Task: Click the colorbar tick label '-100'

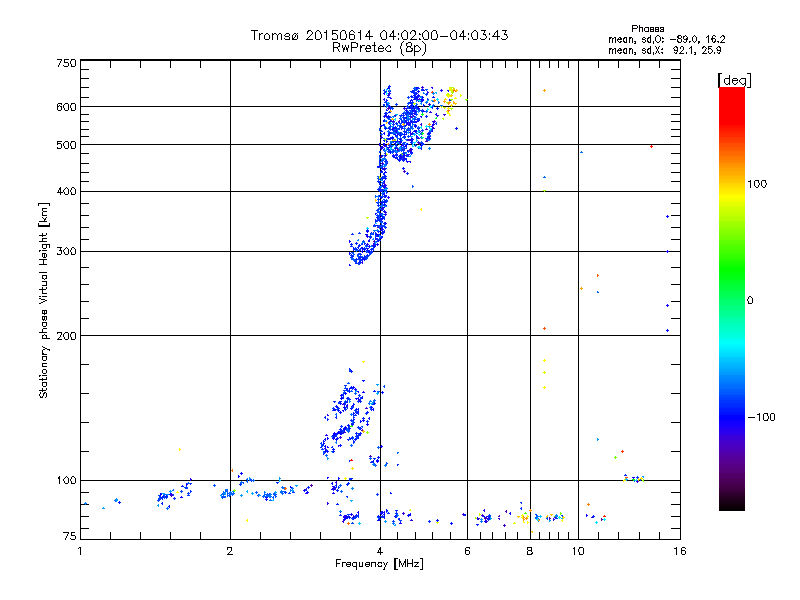Action: tap(761, 417)
